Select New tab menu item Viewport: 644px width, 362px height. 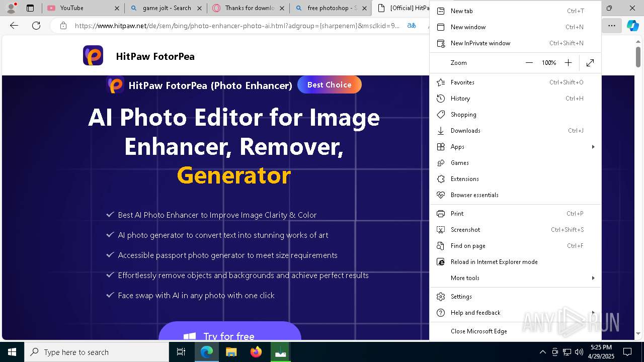point(515,11)
